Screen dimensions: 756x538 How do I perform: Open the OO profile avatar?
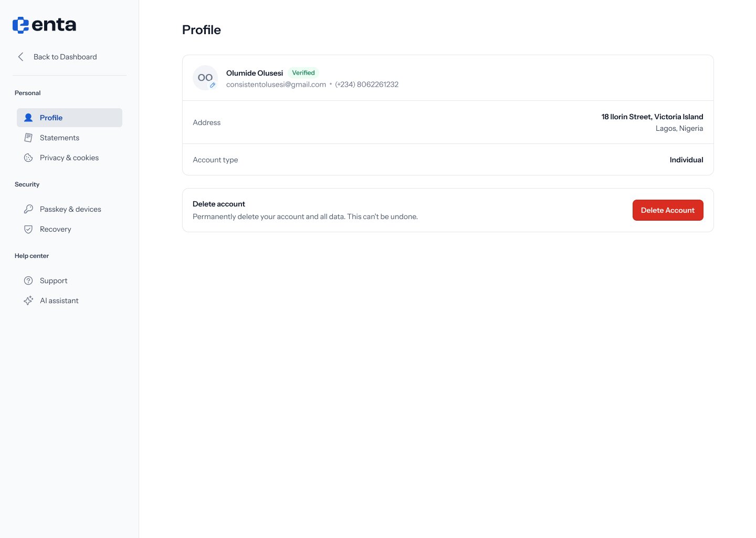[x=205, y=78]
